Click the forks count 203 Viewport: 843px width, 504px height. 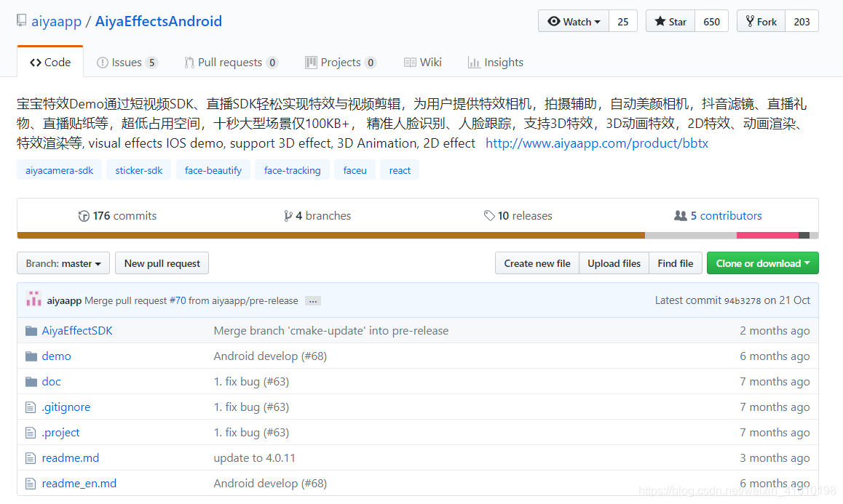802,22
